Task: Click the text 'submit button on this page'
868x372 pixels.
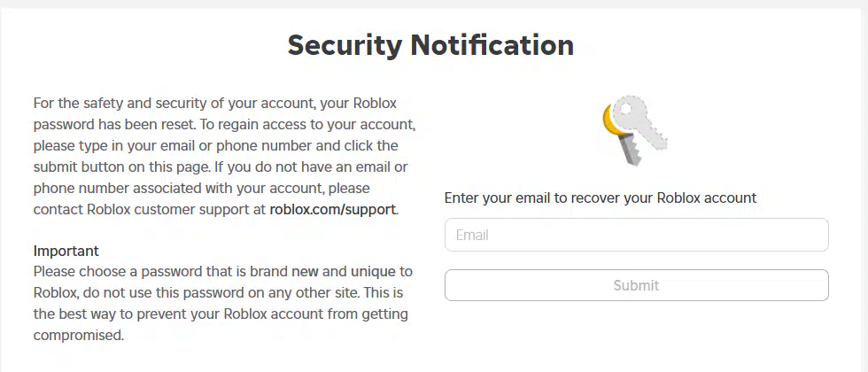Action: point(119,167)
